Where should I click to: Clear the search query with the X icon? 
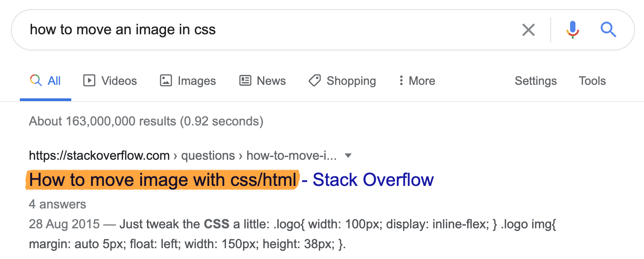click(x=528, y=30)
